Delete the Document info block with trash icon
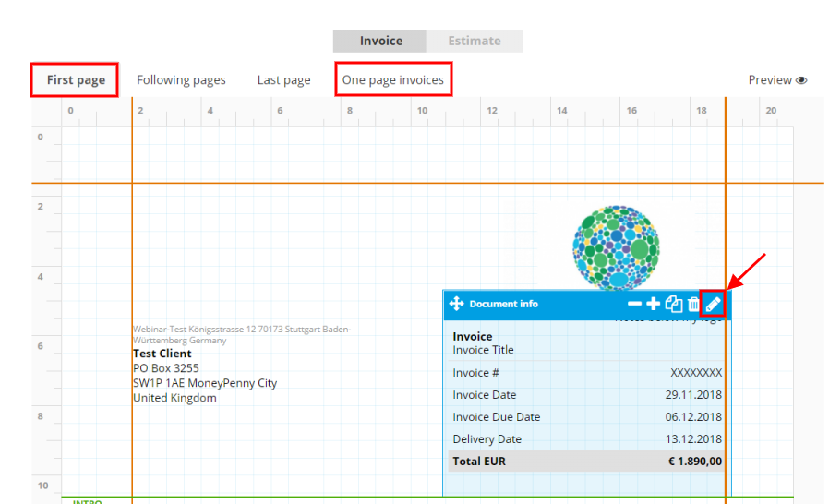 tap(693, 304)
